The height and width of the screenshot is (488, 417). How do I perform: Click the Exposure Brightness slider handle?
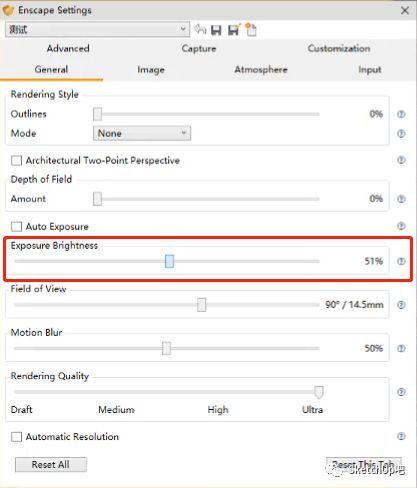[x=169, y=261]
